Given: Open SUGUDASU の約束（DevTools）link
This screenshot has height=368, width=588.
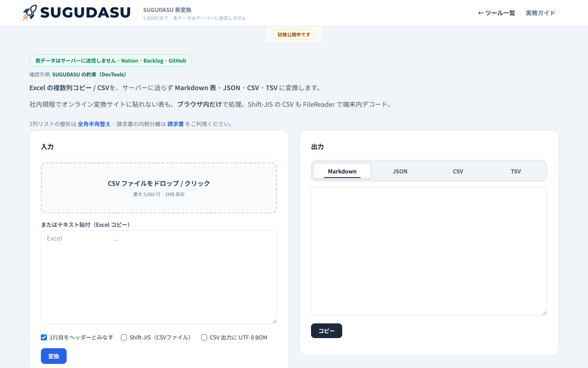Looking at the screenshot, I should pos(89,74).
